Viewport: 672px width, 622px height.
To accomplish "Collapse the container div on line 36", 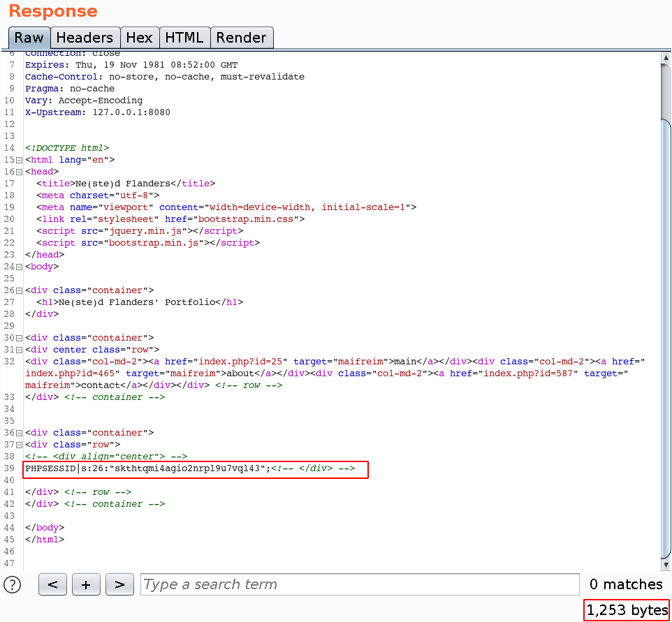I will tap(19, 433).
